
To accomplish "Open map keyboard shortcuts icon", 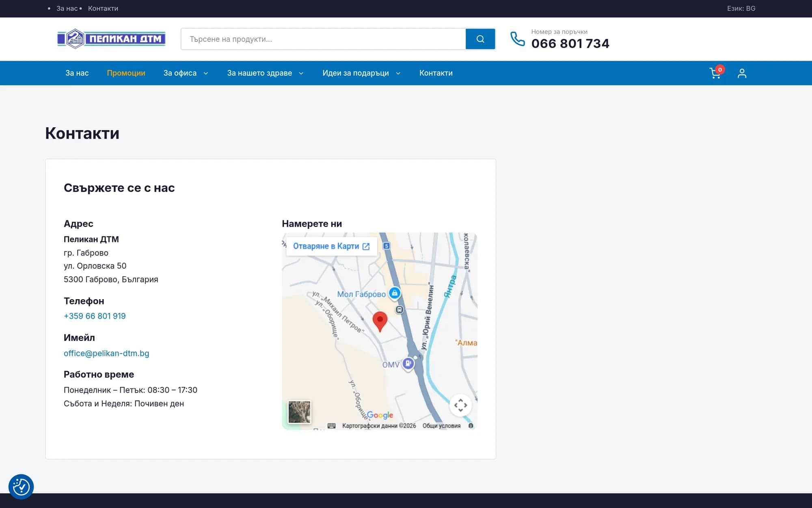I will click(x=331, y=426).
